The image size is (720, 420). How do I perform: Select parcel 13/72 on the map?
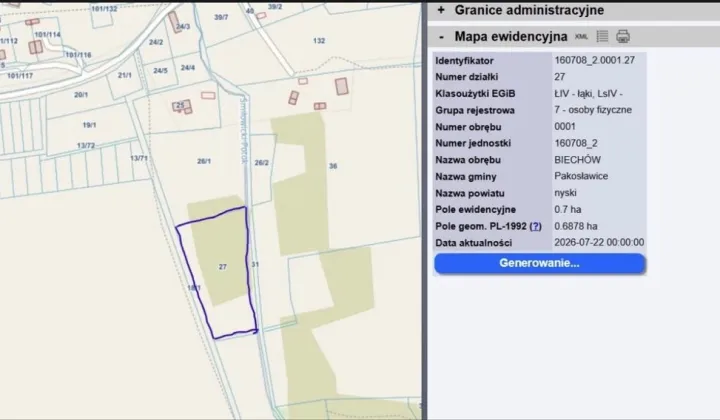(86, 146)
